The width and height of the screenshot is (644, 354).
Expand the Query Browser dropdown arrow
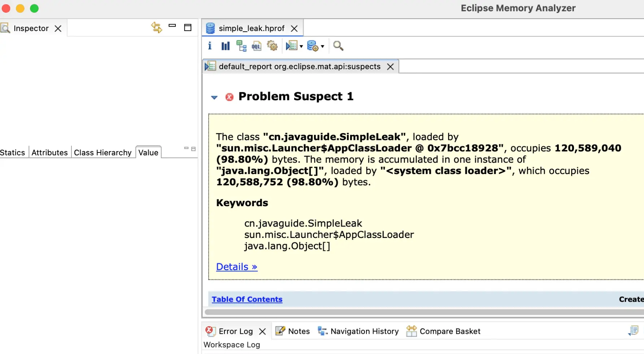pyautogui.click(x=323, y=47)
